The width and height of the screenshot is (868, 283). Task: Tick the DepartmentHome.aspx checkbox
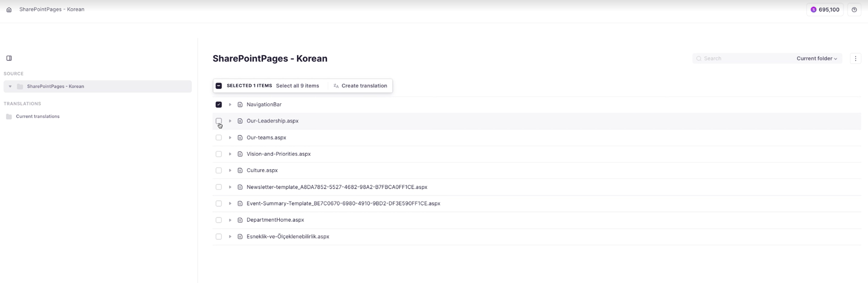[219, 220]
